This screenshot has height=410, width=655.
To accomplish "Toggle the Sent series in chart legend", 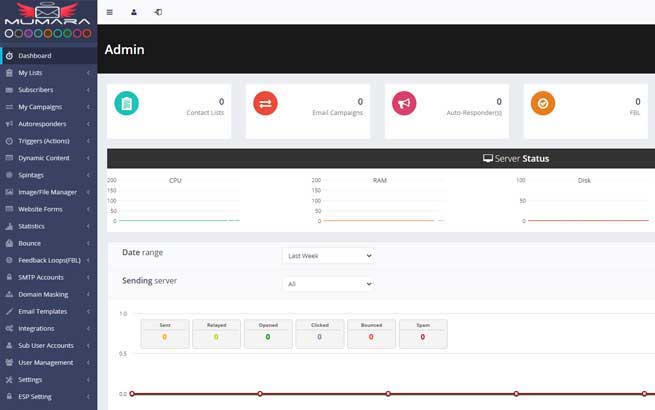I will click(x=164, y=333).
